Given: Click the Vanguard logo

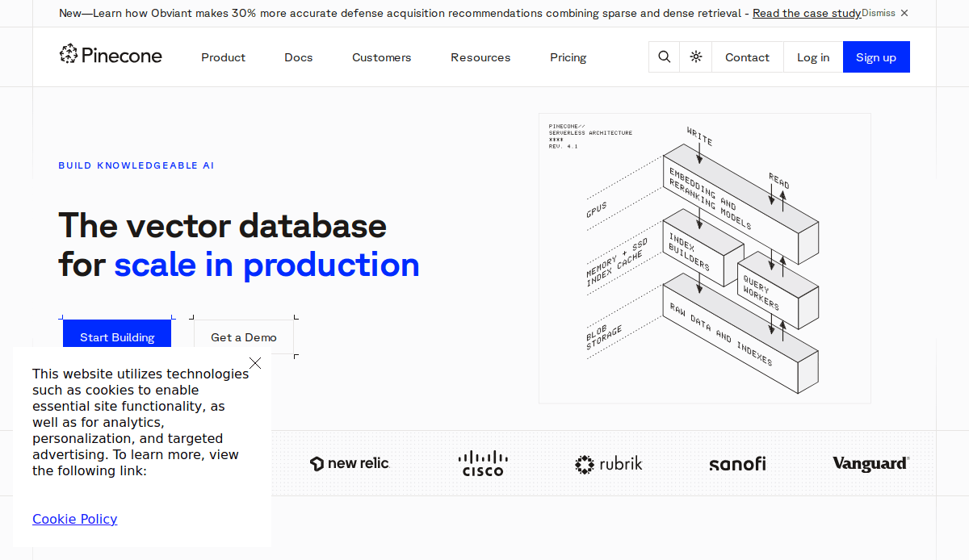Looking at the screenshot, I should point(870,463).
